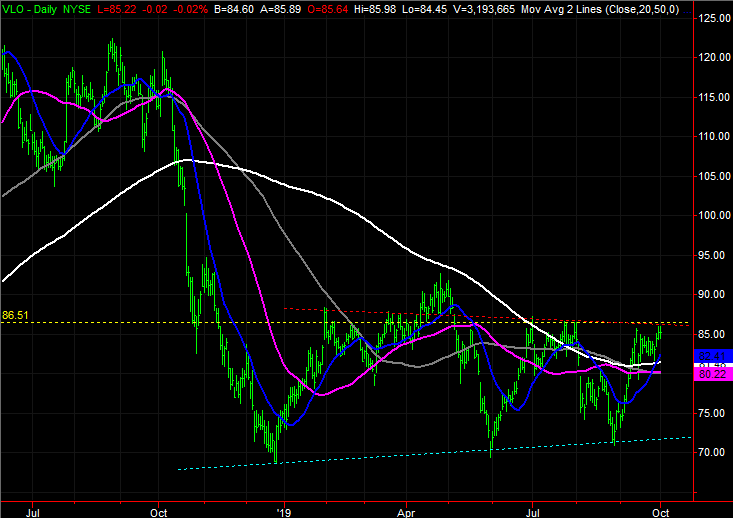Click the Jul label near right of time axis

(x=532, y=513)
